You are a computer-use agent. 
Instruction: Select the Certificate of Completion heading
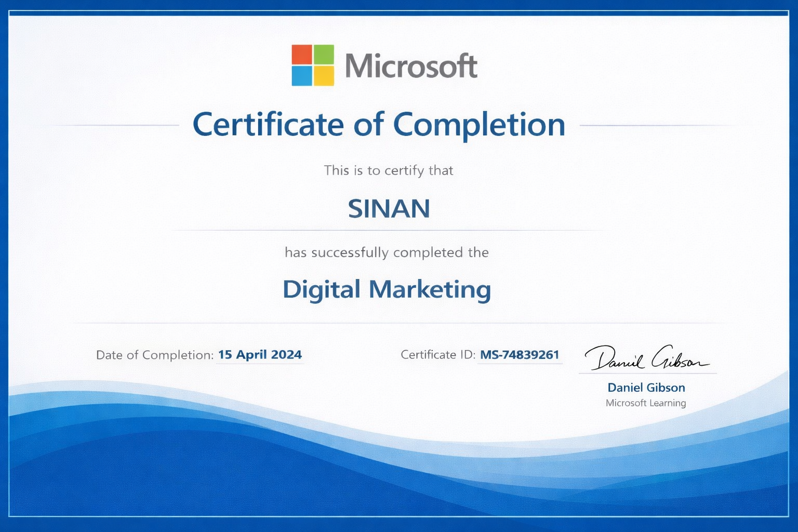coord(379,125)
